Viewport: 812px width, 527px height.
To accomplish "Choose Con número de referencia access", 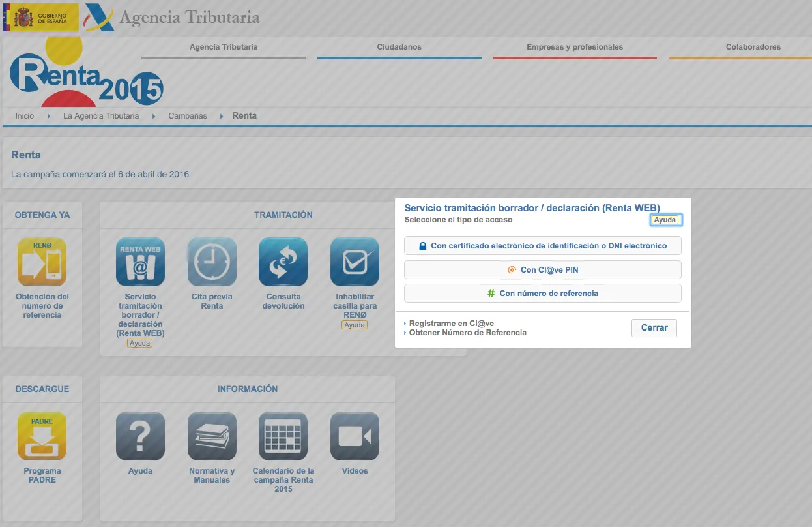I will point(542,294).
